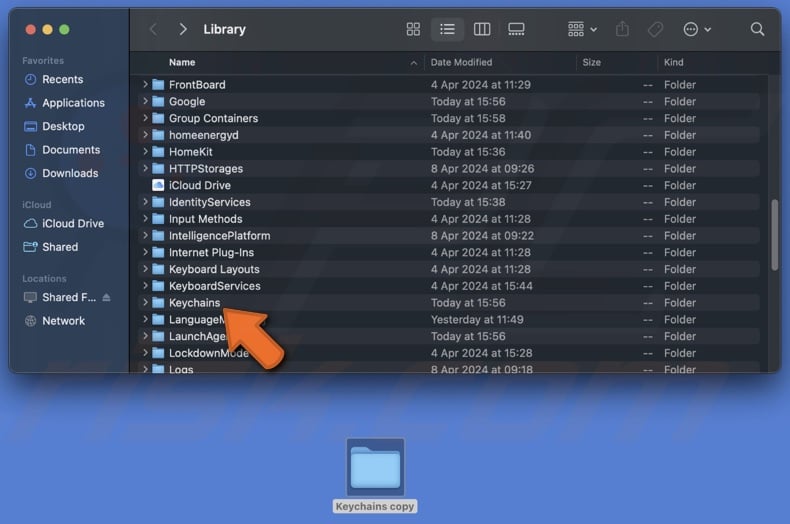Select the Keyboard Layouts row

pyautogui.click(x=448, y=269)
